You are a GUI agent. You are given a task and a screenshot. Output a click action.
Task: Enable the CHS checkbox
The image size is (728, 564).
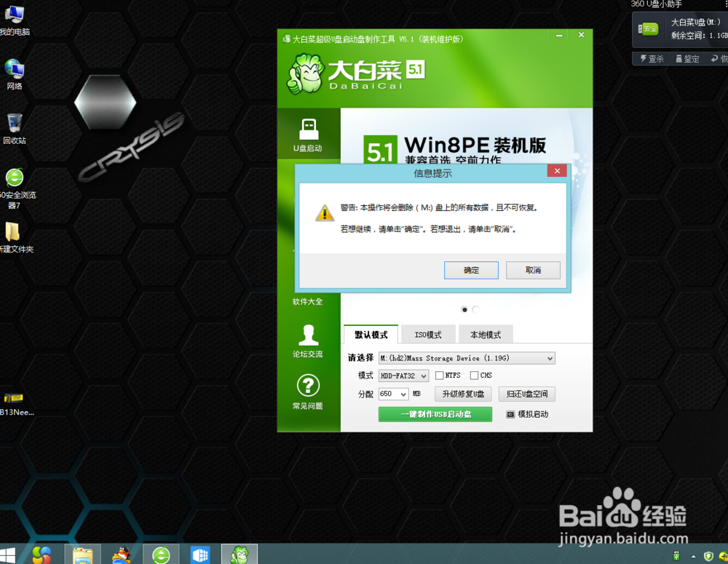tap(474, 376)
